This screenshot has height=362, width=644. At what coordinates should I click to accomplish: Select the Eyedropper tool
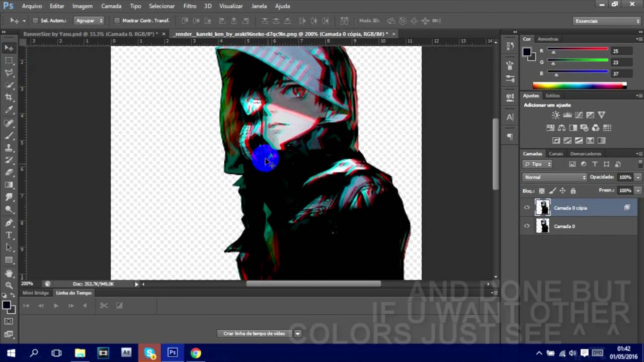pos(9,110)
